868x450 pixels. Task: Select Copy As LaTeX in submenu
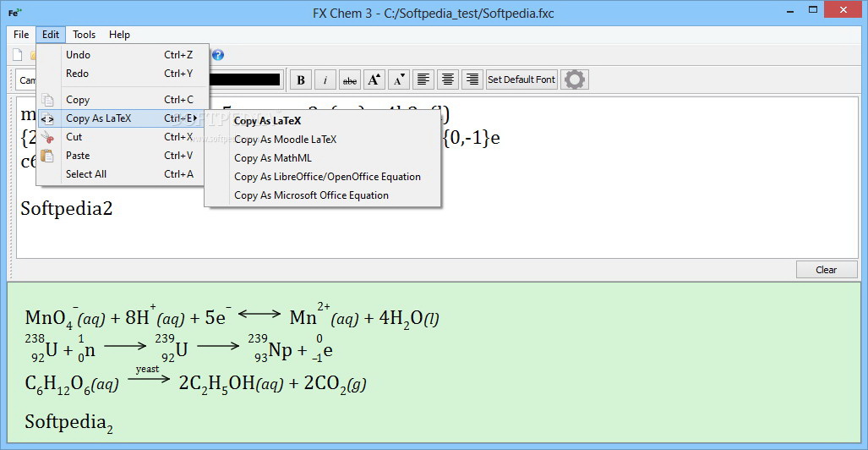(323, 121)
